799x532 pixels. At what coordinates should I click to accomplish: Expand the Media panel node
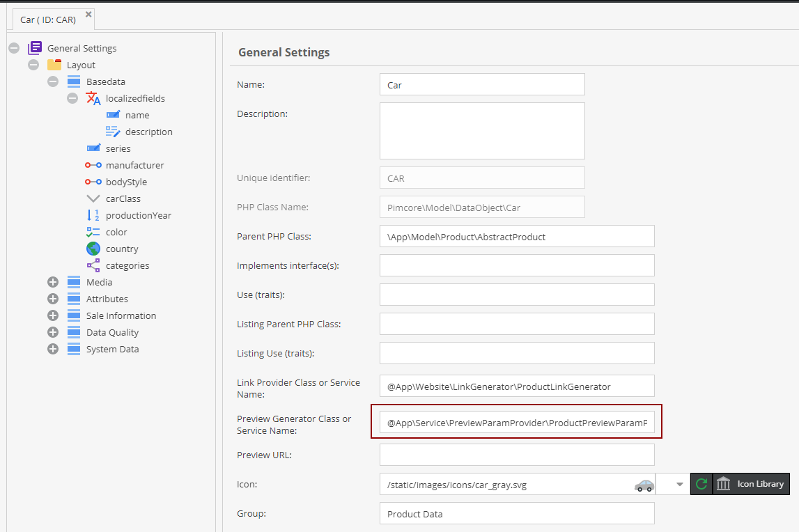tap(53, 282)
